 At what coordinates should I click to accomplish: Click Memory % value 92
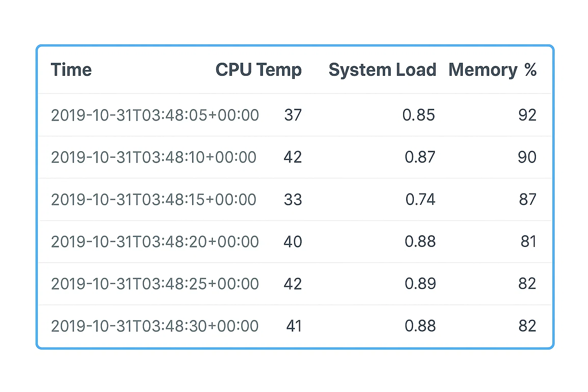pyautogui.click(x=528, y=115)
